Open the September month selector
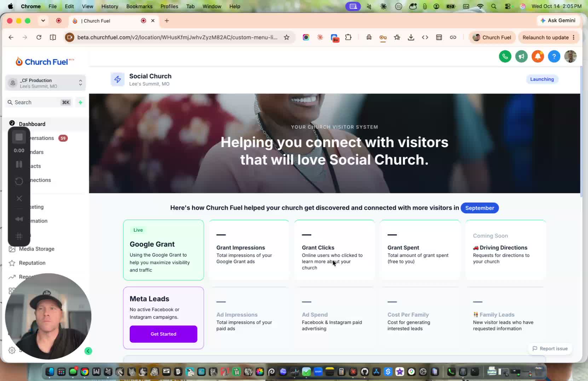588x381 pixels. [479, 208]
